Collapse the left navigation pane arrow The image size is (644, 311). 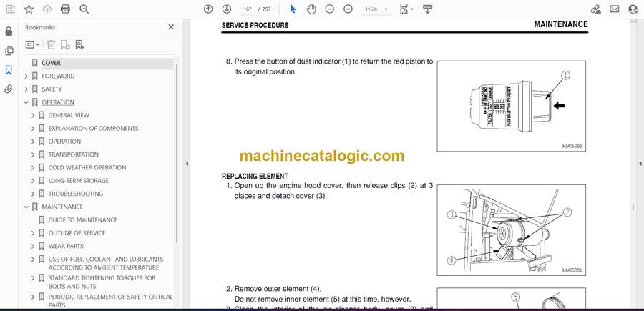(x=187, y=164)
